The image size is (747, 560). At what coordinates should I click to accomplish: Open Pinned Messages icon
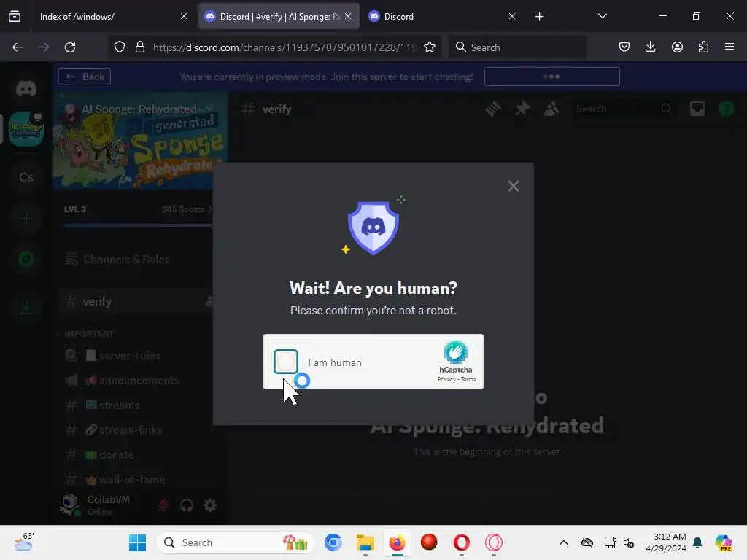(x=522, y=109)
